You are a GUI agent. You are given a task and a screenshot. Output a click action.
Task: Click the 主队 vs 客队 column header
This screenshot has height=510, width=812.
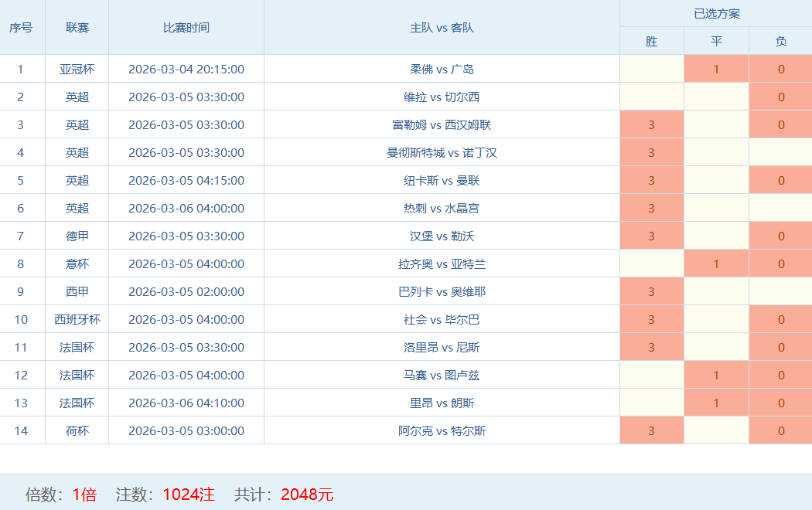(442, 27)
